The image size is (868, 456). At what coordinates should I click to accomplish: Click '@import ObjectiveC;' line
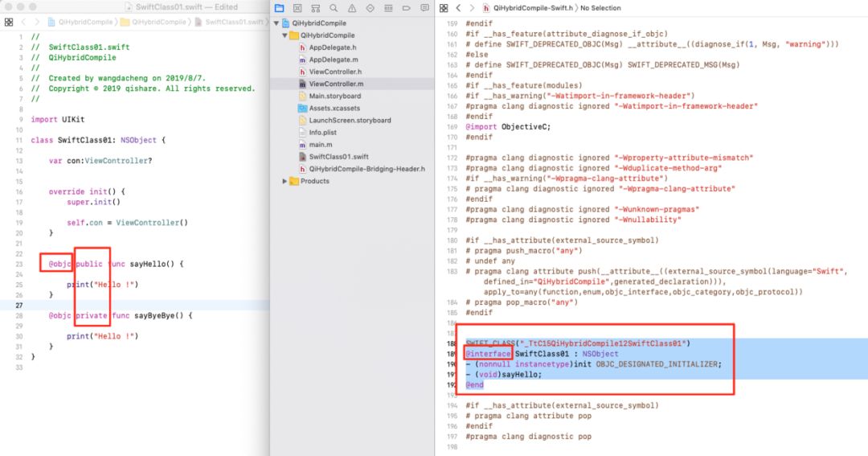(508, 127)
